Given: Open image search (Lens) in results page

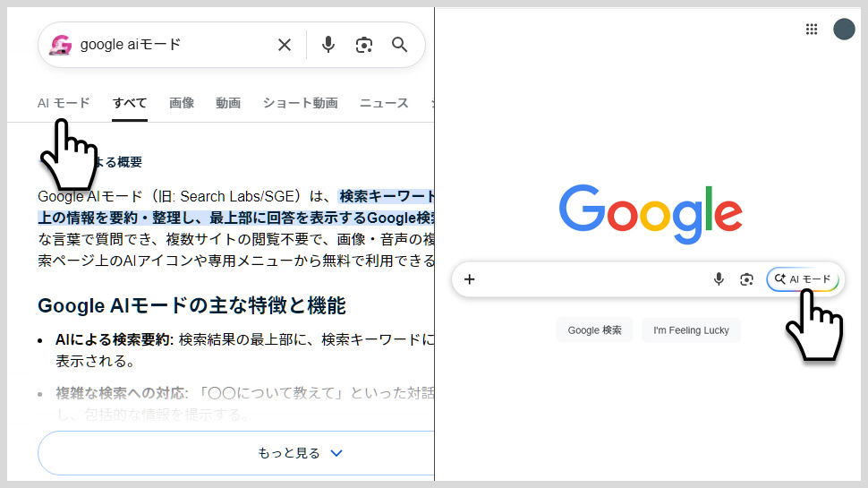Looking at the screenshot, I should point(363,45).
